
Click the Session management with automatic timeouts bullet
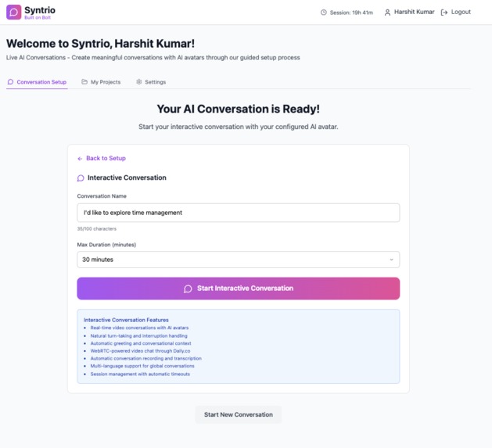coord(140,374)
